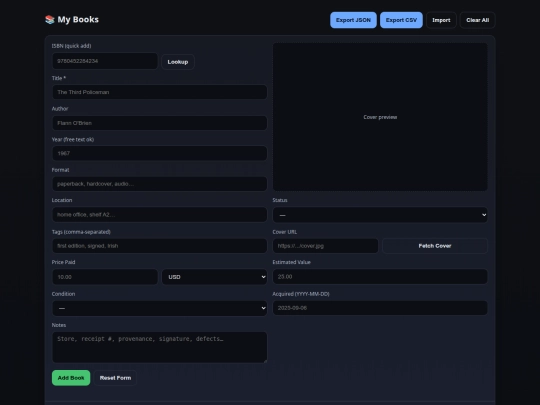Click the Clear All button
The image size is (540, 405).
[x=477, y=20]
